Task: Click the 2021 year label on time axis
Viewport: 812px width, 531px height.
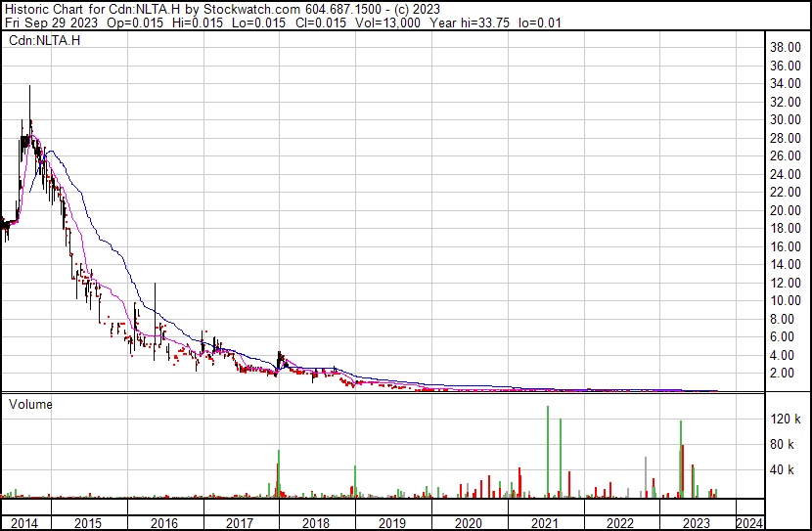Action: 544,523
